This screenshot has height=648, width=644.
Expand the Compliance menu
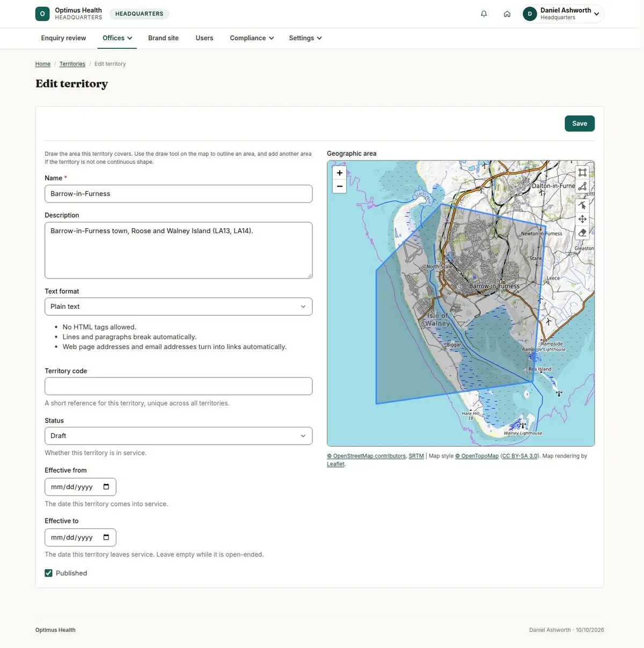(x=252, y=38)
